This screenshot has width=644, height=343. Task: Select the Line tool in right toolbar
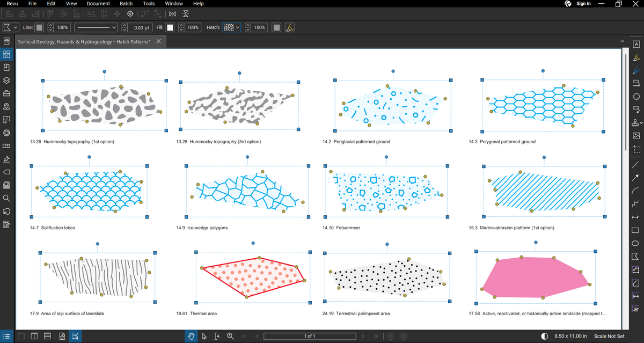click(636, 165)
